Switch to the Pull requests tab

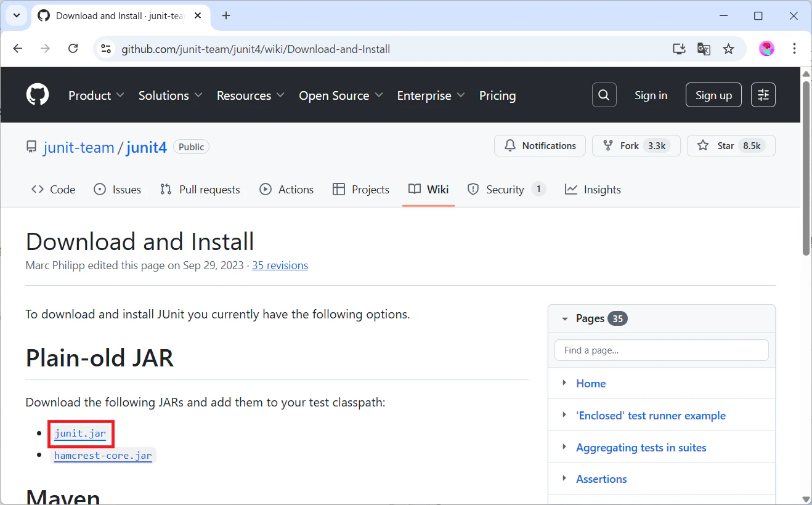pos(200,190)
